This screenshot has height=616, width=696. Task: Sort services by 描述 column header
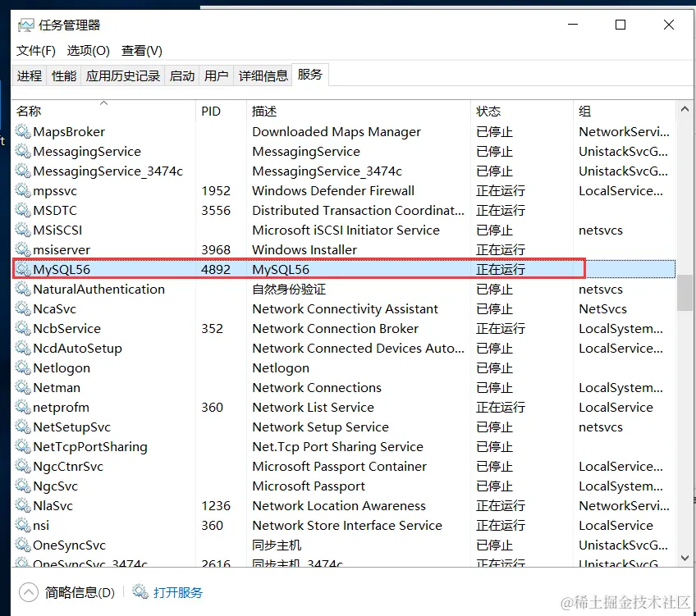tap(358, 111)
